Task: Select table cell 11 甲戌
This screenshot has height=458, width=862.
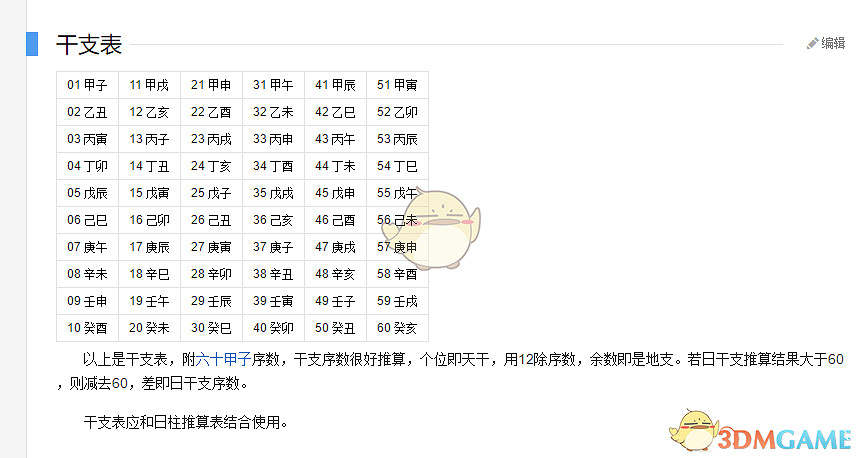Action: [150, 85]
